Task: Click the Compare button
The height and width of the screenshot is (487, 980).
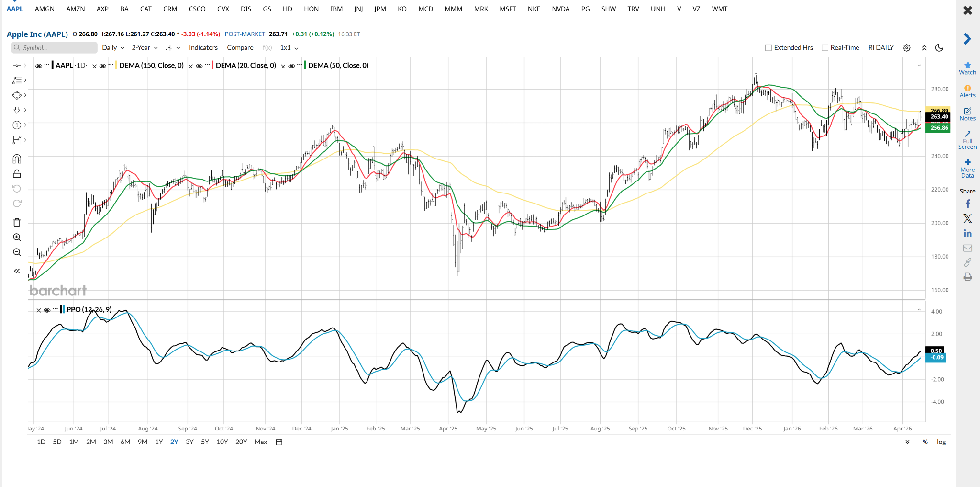Action: pyautogui.click(x=240, y=48)
